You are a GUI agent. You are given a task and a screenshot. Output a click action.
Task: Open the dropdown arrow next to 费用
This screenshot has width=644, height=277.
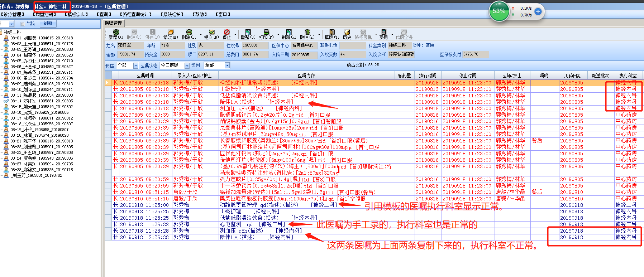pyautogui.click(x=392, y=35)
